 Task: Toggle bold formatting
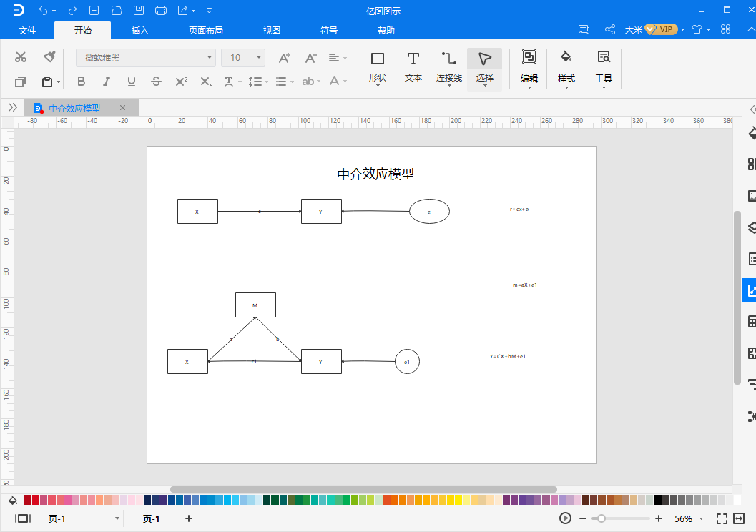81,82
